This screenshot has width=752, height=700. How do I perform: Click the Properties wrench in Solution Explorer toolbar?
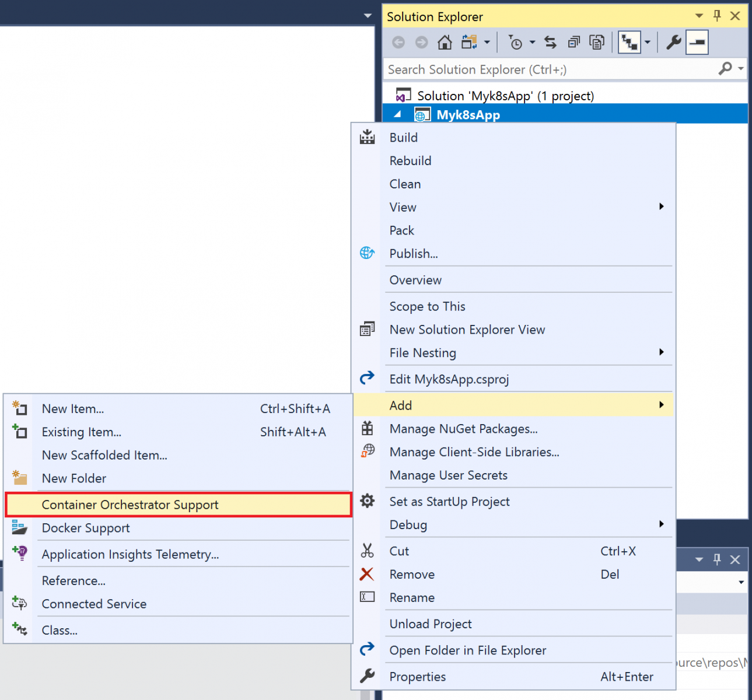[x=674, y=42]
